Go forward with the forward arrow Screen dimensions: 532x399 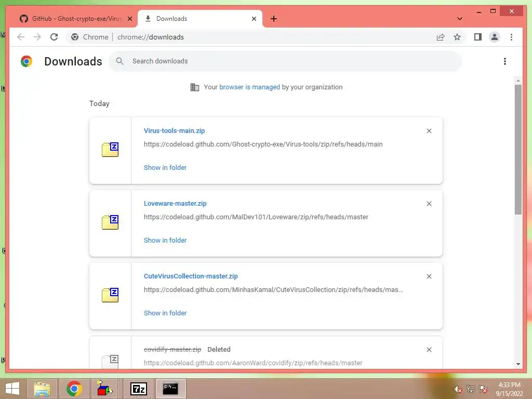pos(37,37)
